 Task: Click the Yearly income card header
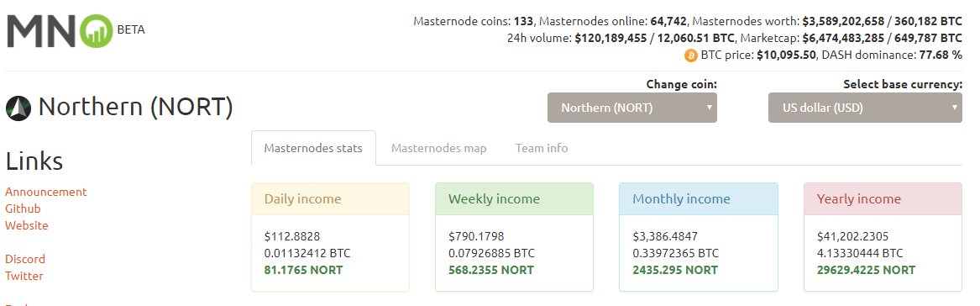click(883, 199)
